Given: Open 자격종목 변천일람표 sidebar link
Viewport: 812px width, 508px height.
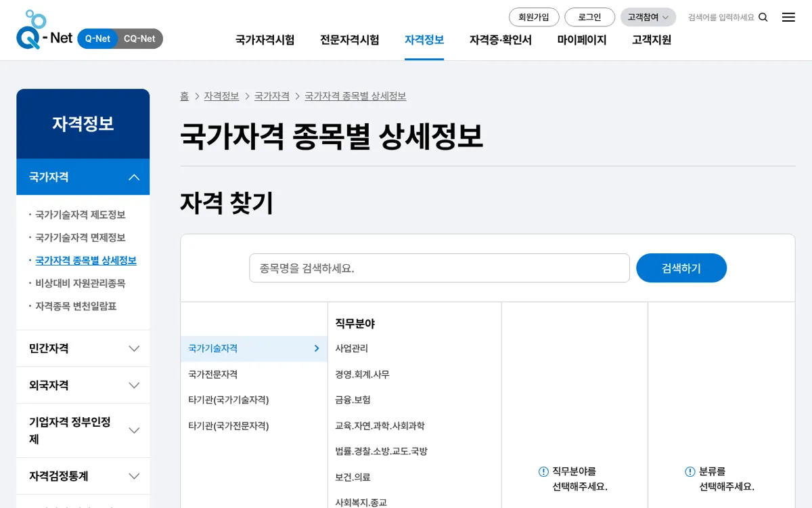Looking at the screenshot, I should (x=76, y=306).
